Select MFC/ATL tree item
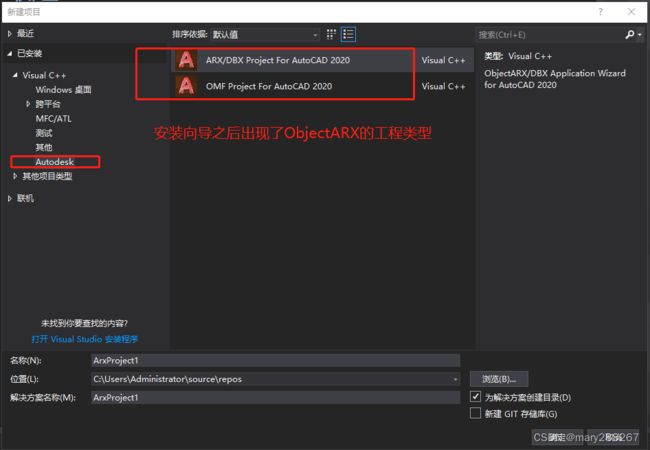This screenshot has height=450, width=650. [x=53, y=119]
